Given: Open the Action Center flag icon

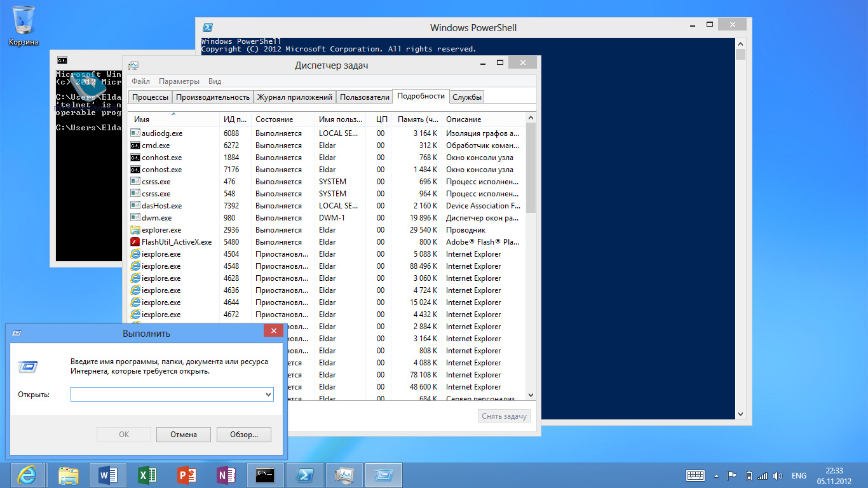Looking at the screenshot, I should pyautogui.click(x=732, y=475).
